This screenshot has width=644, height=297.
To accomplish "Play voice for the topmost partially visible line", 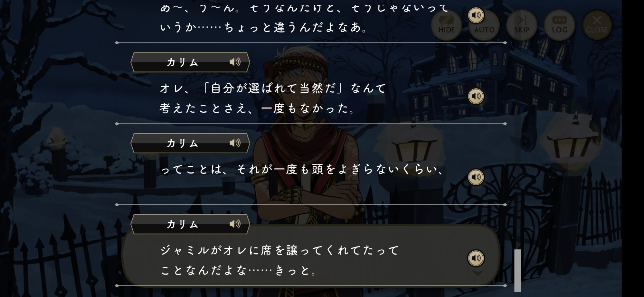I will click(476, 15).
